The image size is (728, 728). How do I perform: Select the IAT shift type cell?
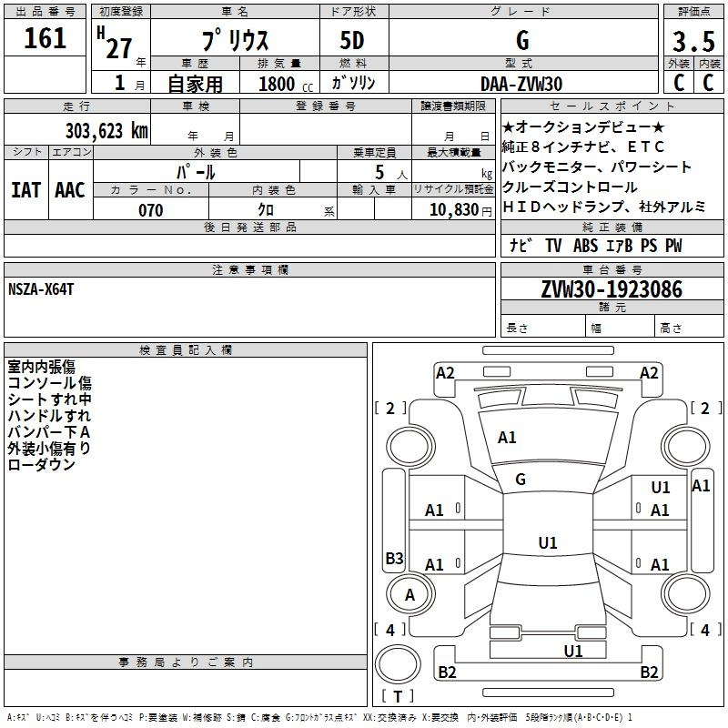(x=26, y=190)
